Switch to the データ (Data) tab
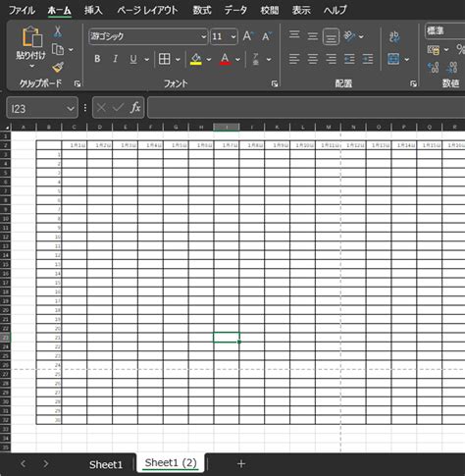465x476 pixels. point(235,10)
